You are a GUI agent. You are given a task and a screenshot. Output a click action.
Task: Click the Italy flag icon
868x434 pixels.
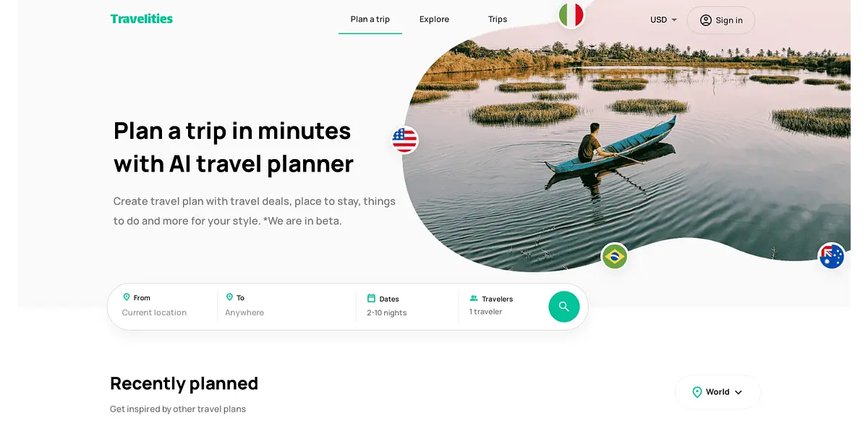[571, 15]
